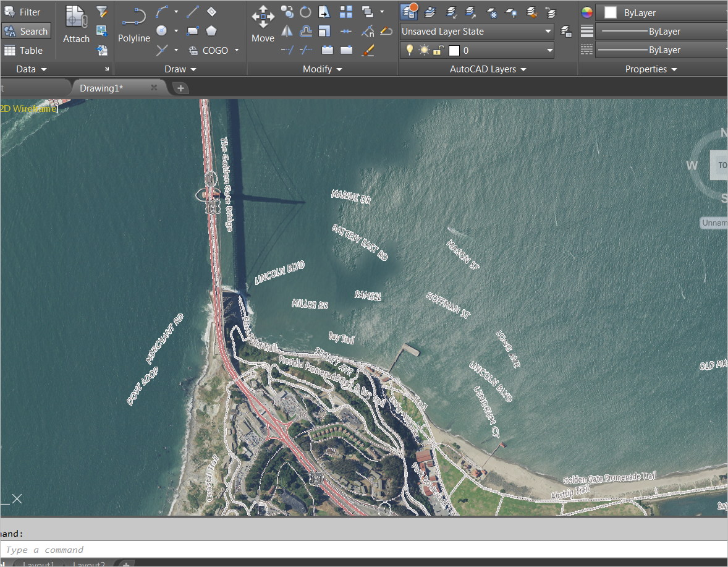Viewport: 728px width, 567px height.
Task: Toggle layer 0 padlock lock state
Action: tap(438, 50)
